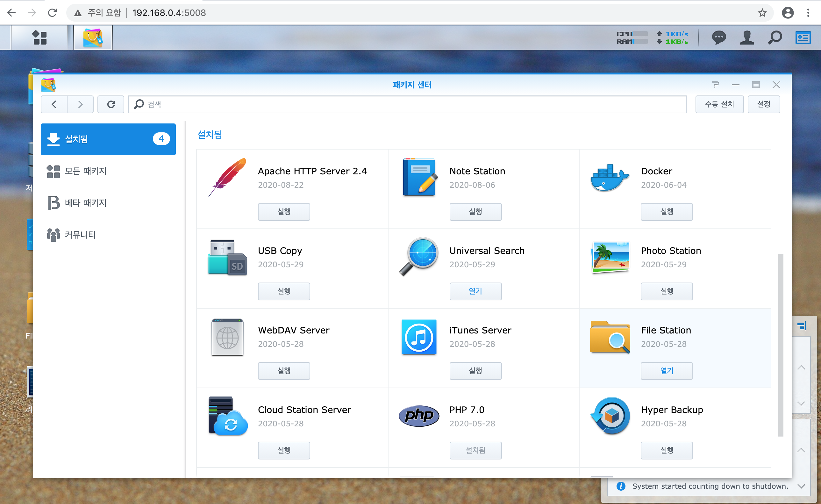Open the widgets panel icon
The image size is (821, 504).
click(x=803, y=37)
